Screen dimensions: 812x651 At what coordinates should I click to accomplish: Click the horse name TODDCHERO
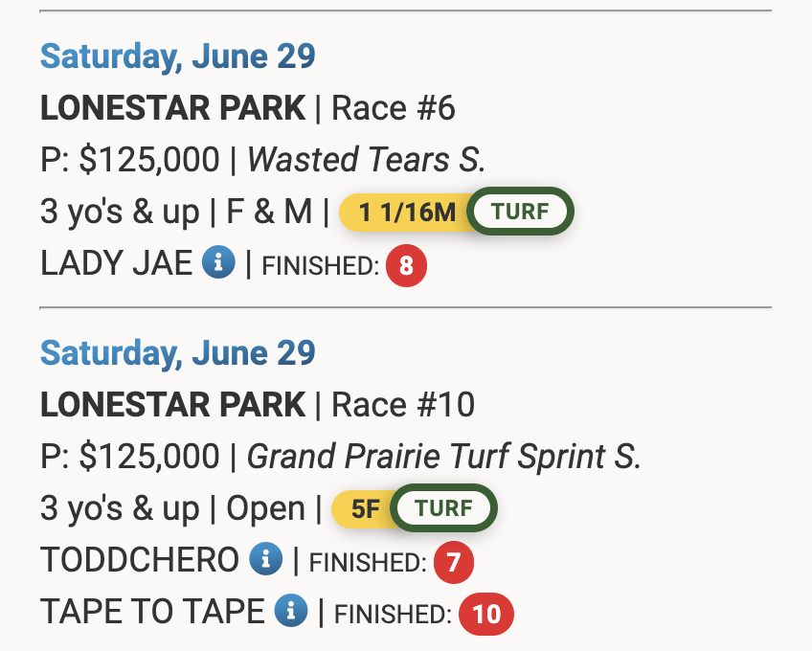pos(140,561)
